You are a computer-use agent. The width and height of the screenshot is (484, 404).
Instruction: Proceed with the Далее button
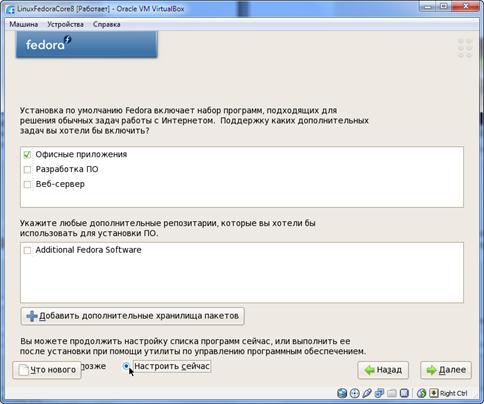click(446, 370)
